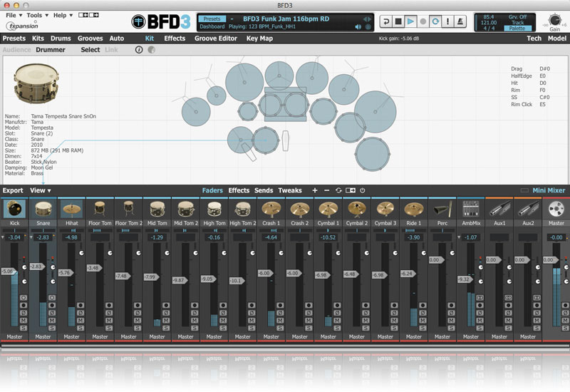Open the kit info icon beside Link
The height and width of the screenshot is (392, 570).
139,50
